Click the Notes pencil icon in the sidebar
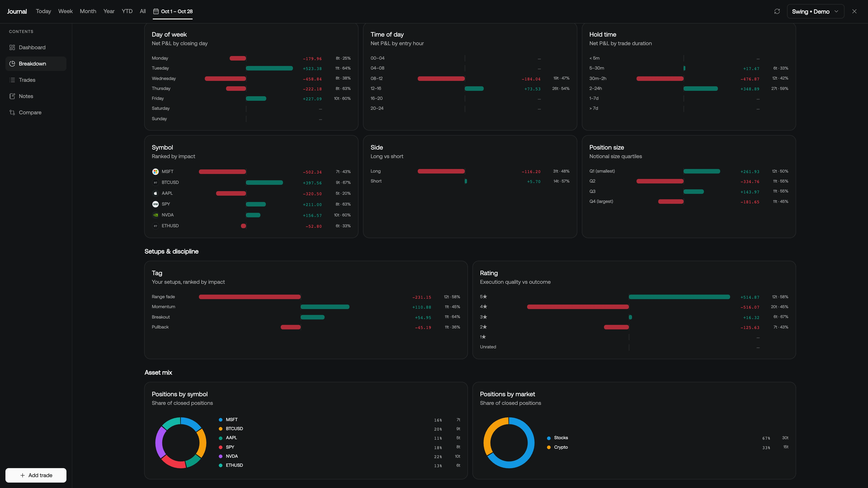This screenshot has height=488, width=868. [12, 96]
